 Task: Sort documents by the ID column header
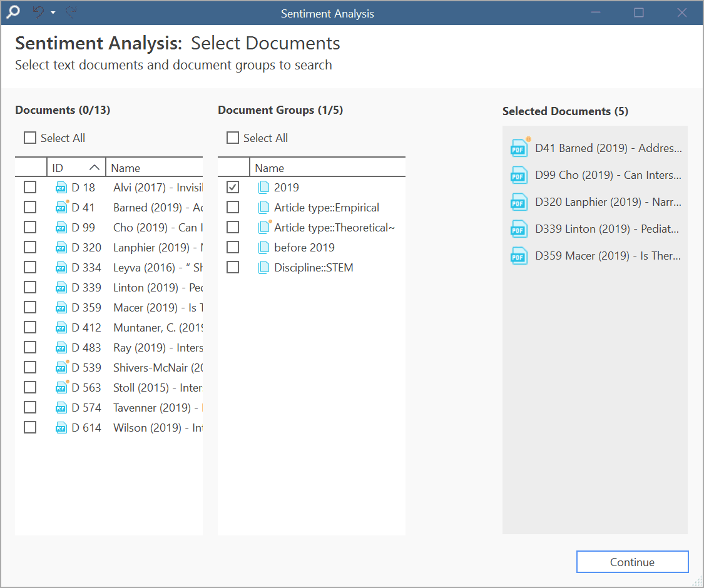[76, 168]
